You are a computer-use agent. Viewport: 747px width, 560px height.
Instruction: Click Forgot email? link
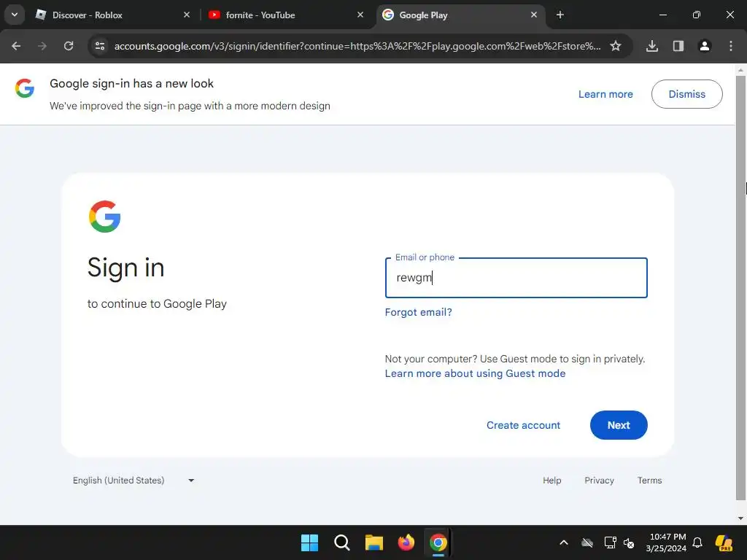click(x=418, y=312)
